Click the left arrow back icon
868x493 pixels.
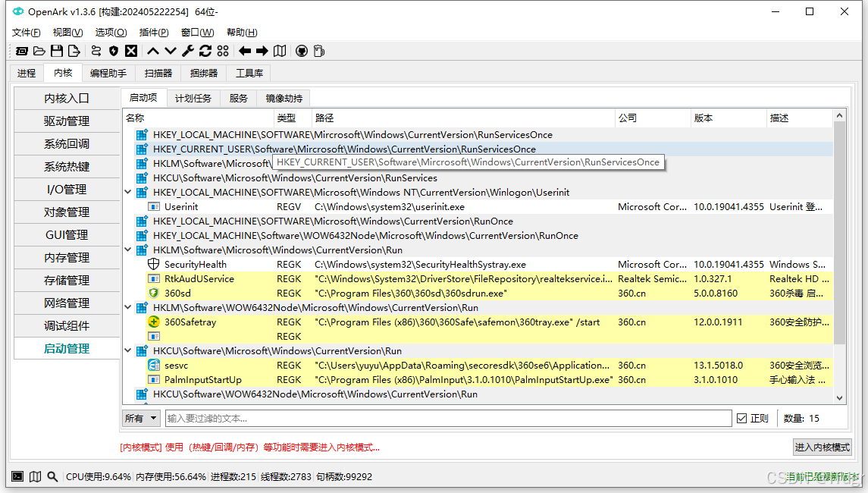pos(245,51)
